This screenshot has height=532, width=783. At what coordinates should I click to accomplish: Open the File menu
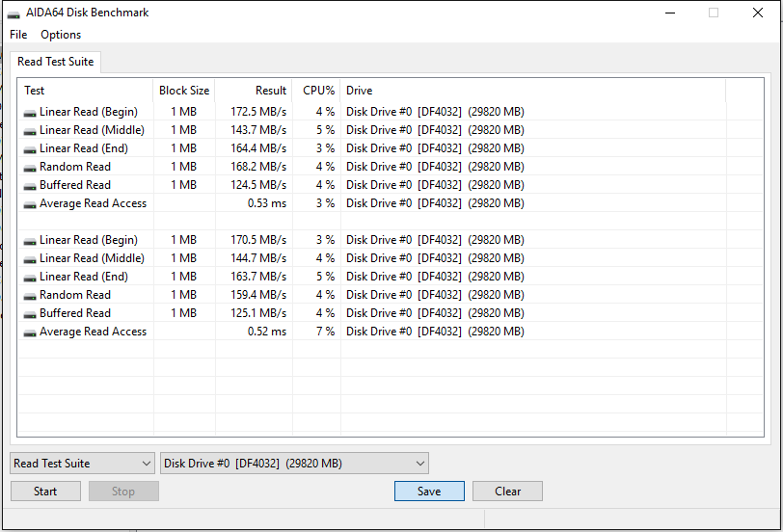18,35
